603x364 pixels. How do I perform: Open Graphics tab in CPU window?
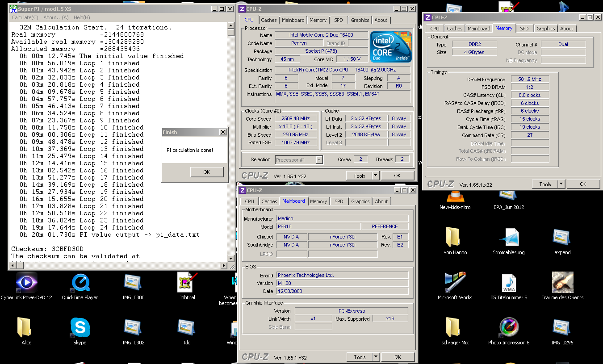360,20
